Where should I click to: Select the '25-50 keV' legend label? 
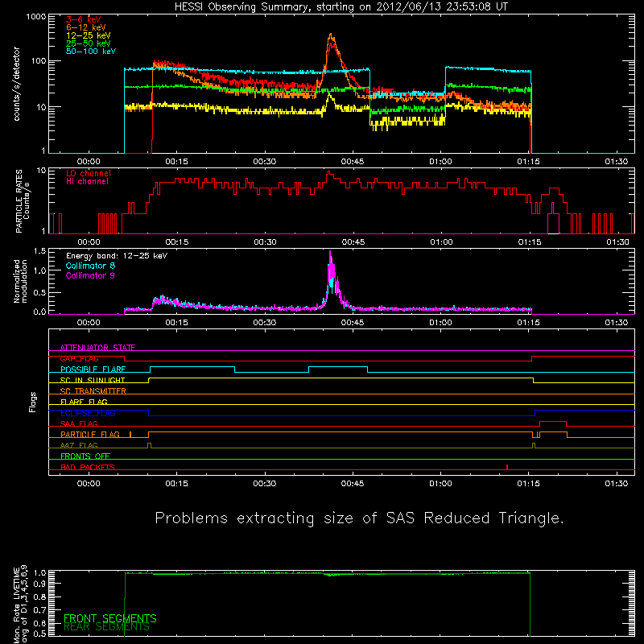point(89,43)
